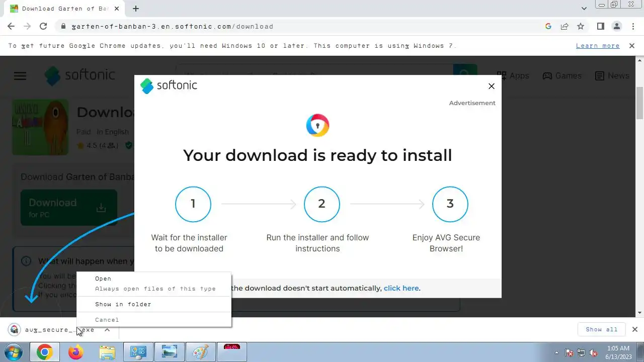Open Chrome's three-dot menu
This screenshot has height=362, width=644.
(633, 26)
